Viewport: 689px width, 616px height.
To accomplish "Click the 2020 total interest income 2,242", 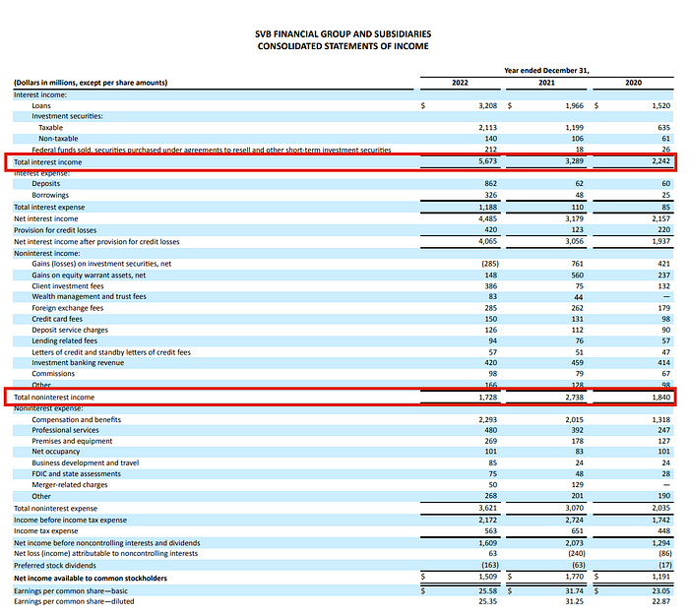I will click(661, 161).
